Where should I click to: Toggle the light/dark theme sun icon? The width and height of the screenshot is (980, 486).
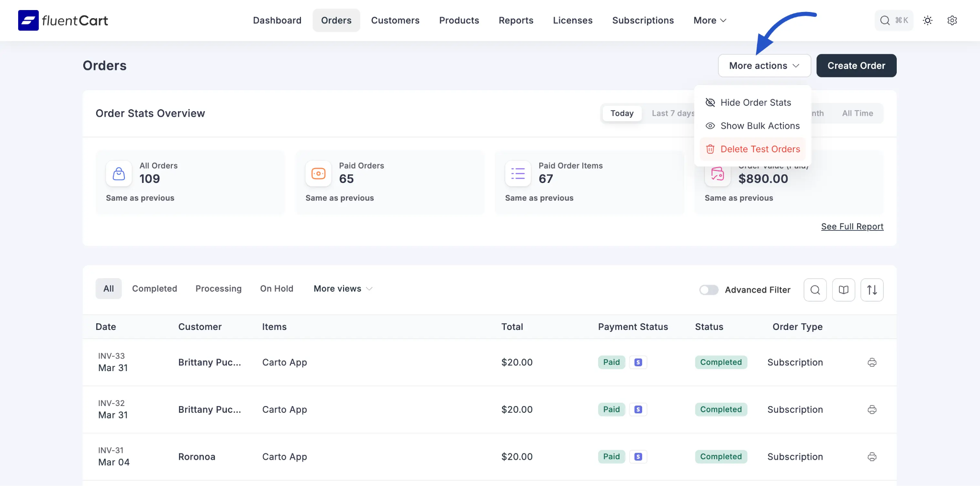927,20
